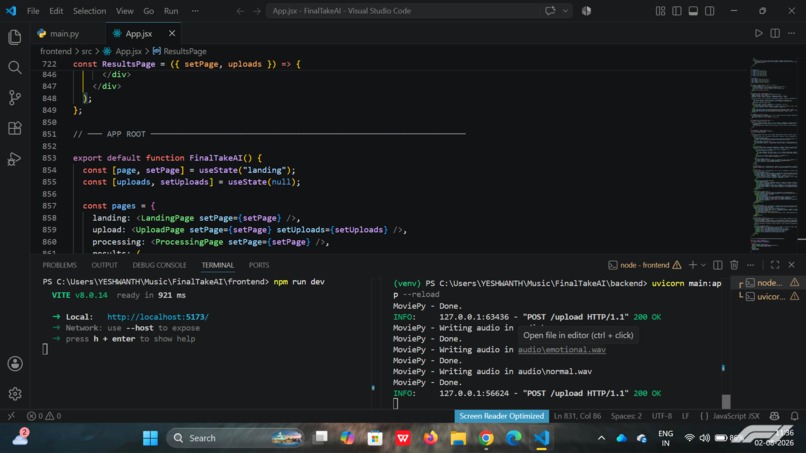Screen dimensions: 806x453
Task: Open Run and Debug view
Action: pyautogui.click(x=15, y=159)
